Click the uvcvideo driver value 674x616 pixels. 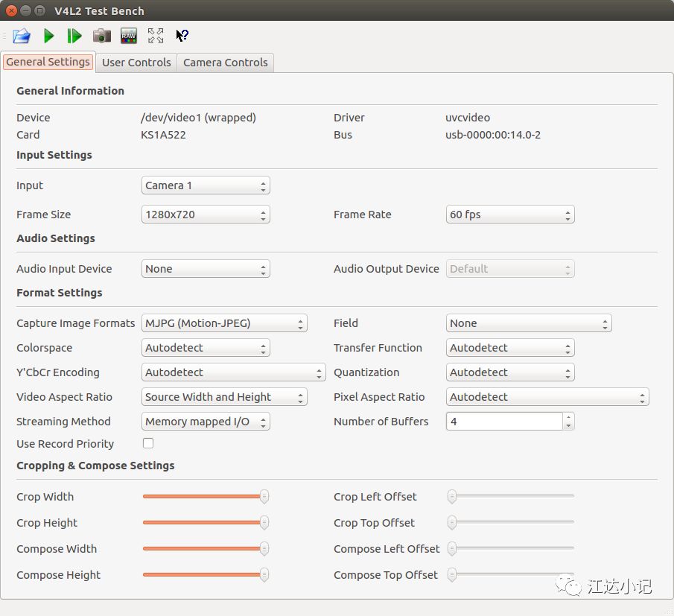pyautogui.click(x=468, y=118)
